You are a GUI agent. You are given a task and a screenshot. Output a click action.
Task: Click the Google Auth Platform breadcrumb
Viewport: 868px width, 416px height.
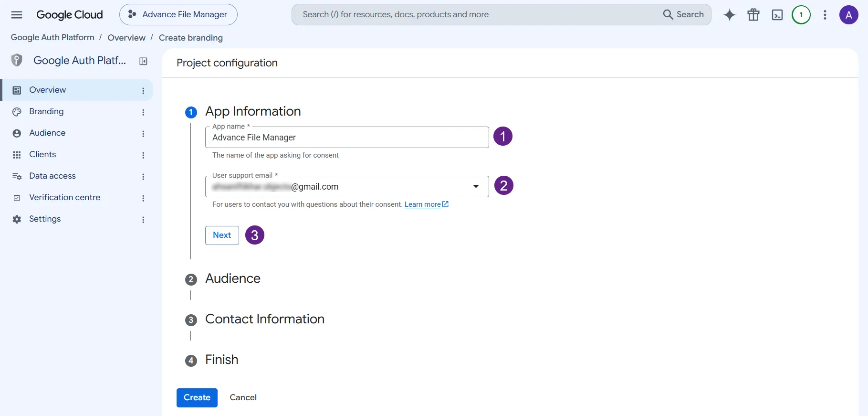(52, 37)
